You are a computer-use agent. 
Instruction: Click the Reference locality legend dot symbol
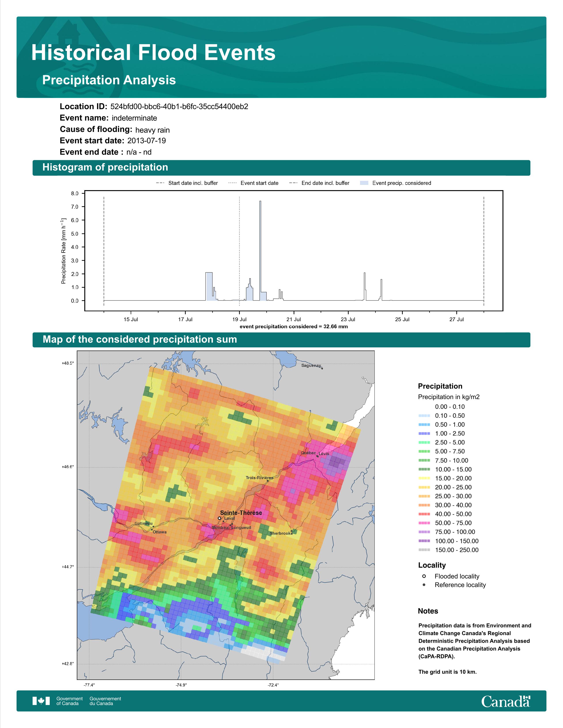pyautogui.click(x=424, y=585)
